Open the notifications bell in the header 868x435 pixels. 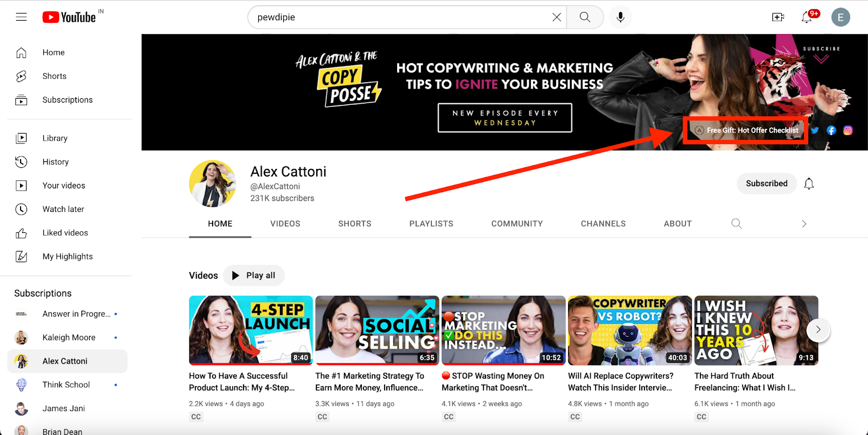(807, 17)
